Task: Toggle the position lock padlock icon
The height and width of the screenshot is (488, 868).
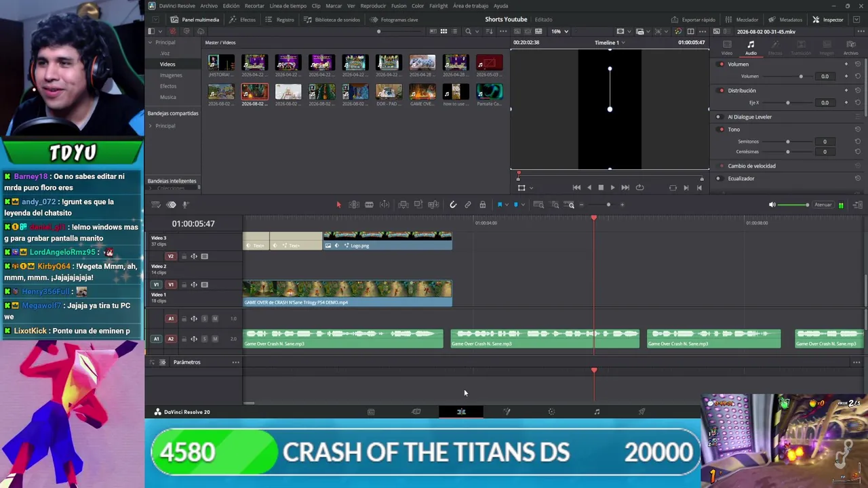Action: [482, 205]
